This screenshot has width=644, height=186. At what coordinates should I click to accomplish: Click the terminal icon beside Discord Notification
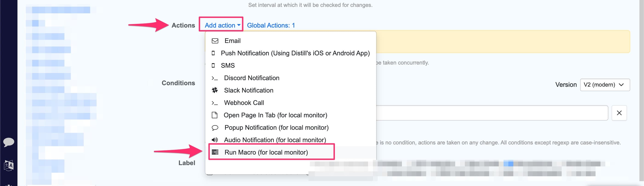[x=215, y=78]
